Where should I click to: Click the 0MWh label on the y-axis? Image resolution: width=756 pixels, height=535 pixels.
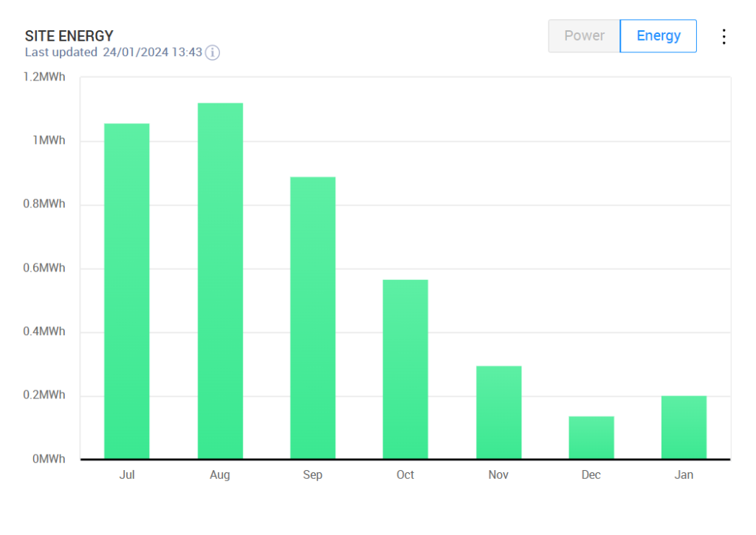(x=48, y=458)
